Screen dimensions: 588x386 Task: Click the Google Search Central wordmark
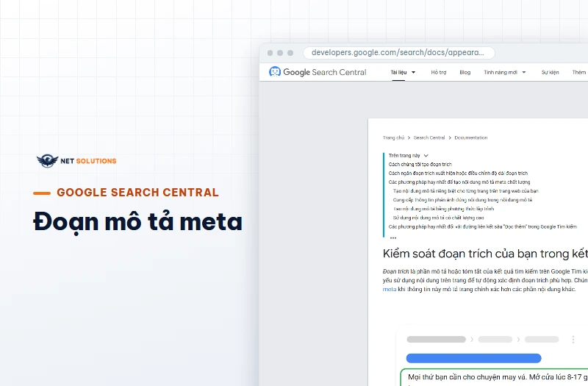pos(324,72)
